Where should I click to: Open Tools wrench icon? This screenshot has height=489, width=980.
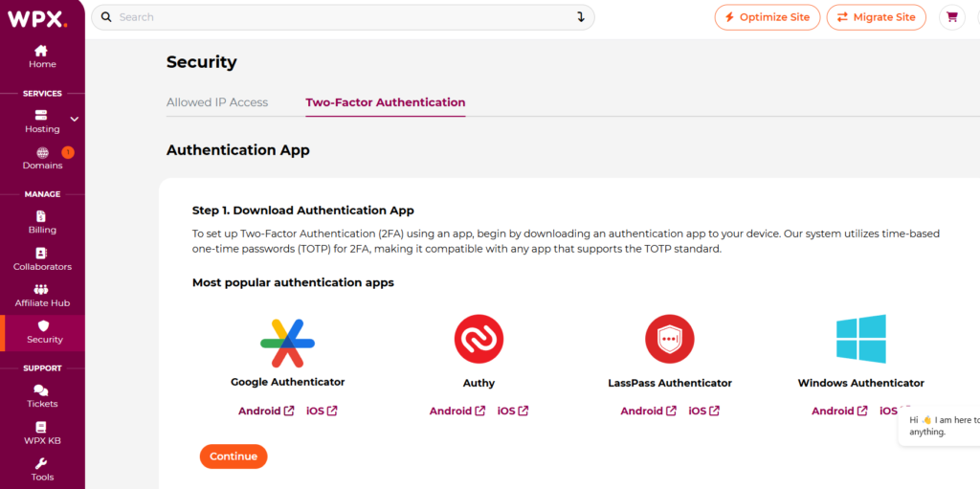(x=42, y=464)
